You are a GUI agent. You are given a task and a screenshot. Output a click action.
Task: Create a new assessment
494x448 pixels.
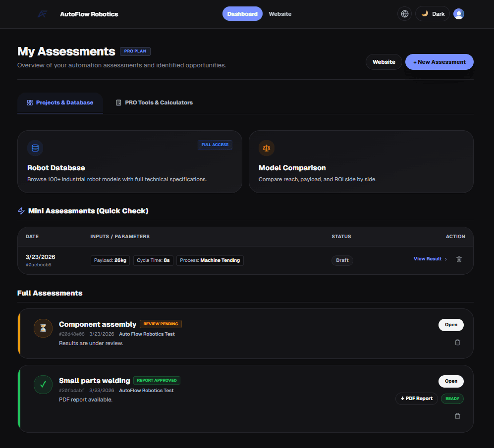coord(439,61)
